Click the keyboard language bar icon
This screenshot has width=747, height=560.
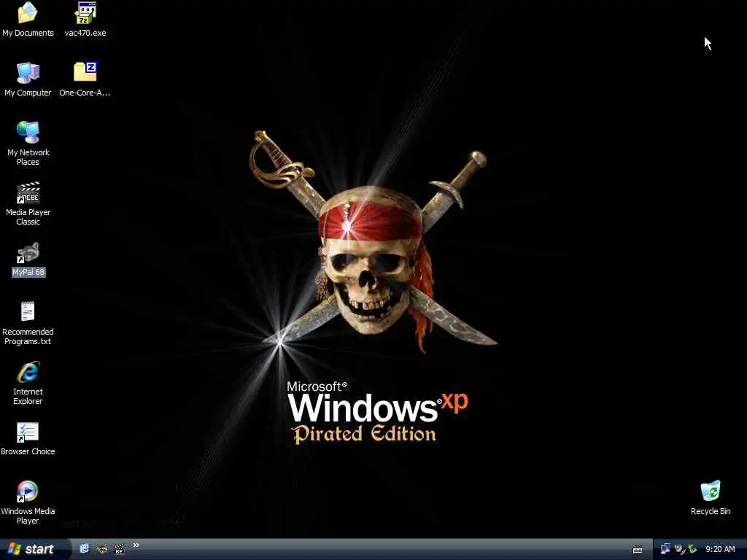pos(638,550)
